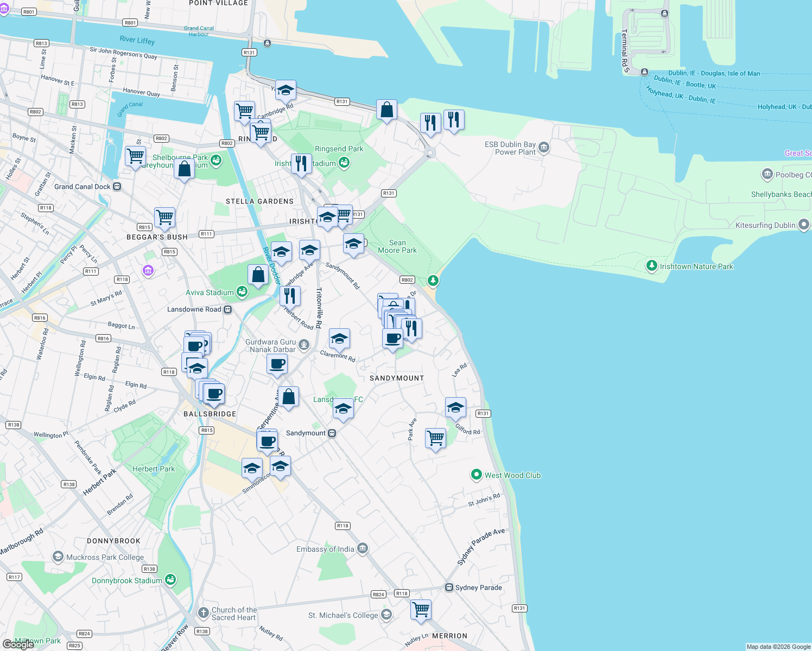Click restaurant marker above Herbert Road label
This screenshot has width=812, height=651.
(290, 296)
